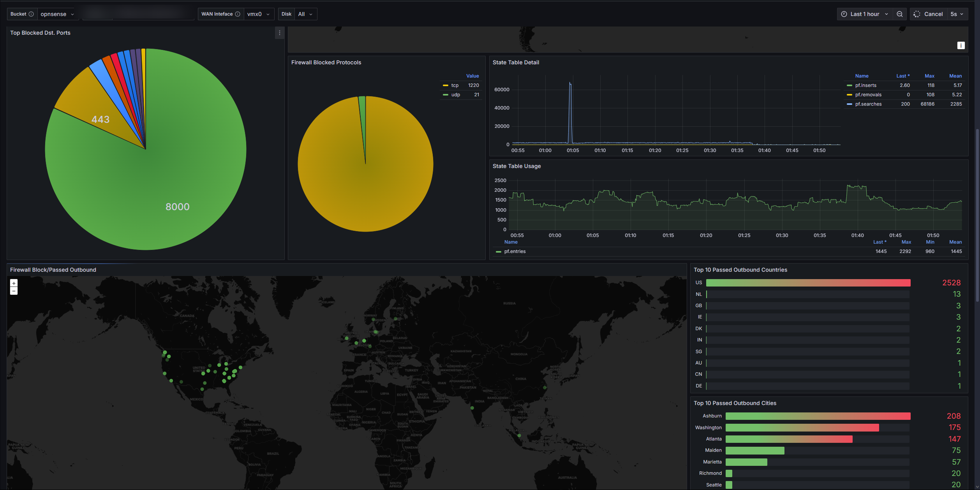The image size is (980, 490).
Task: Click the blurred variable input field
Action: click(x=138, y=14)
